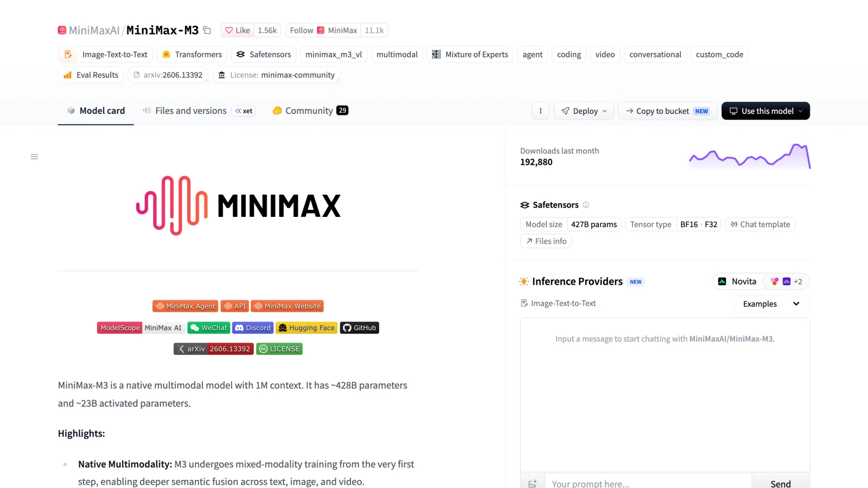The height and width of the screenshot is (488, 868).
Task: Follow the MiniMax organization
Action: click(x=323, y=30)
